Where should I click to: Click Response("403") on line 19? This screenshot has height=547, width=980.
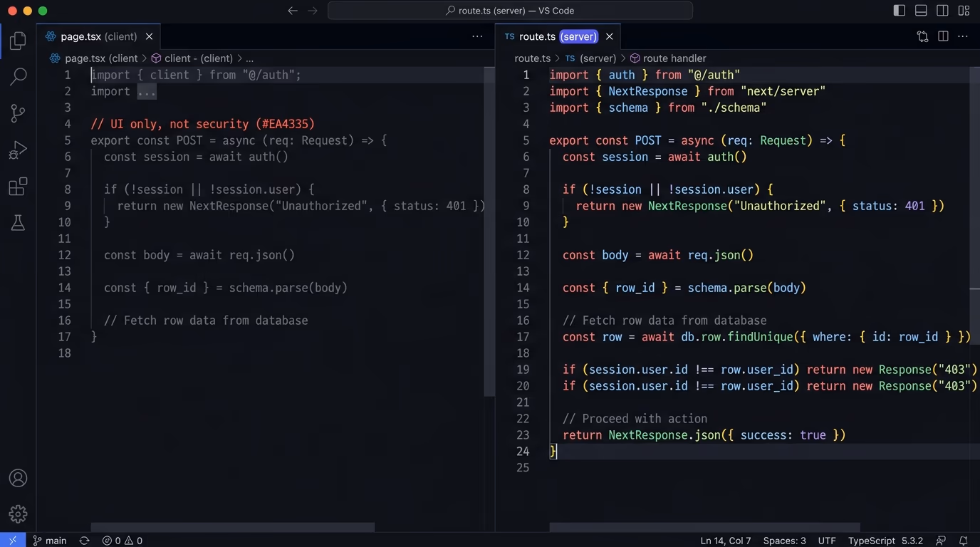[x=927, y=370]
